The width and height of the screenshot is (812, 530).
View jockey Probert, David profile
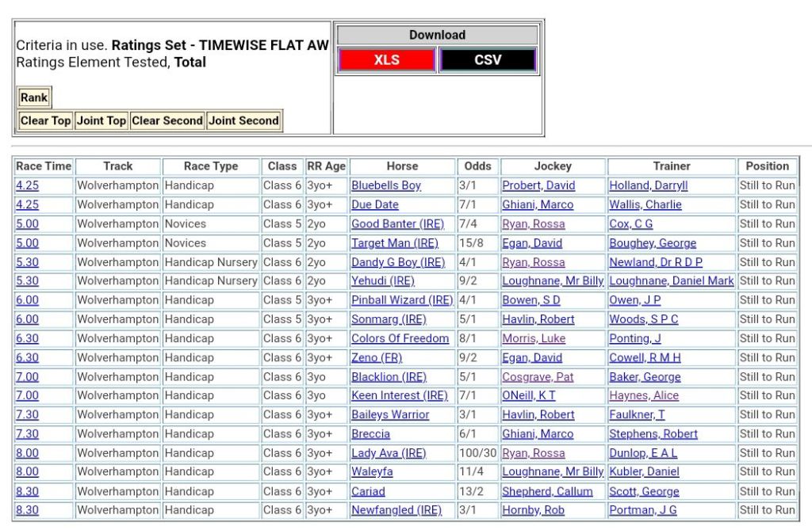tap(538, 185)
